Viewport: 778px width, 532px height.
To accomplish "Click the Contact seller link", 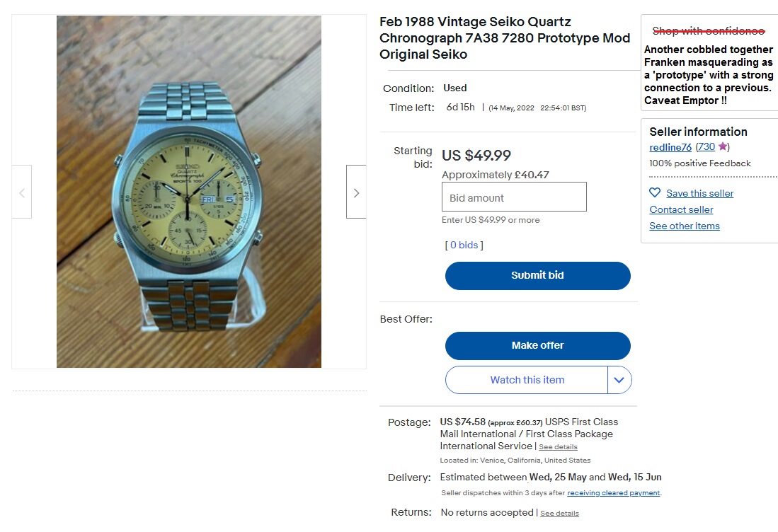I will [681, 209].
